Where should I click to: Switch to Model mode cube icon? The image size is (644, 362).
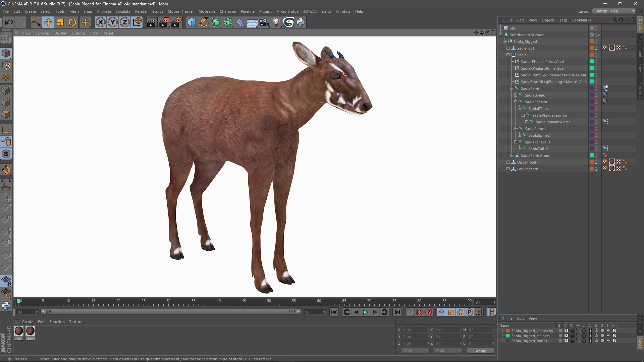coord(6,53)
